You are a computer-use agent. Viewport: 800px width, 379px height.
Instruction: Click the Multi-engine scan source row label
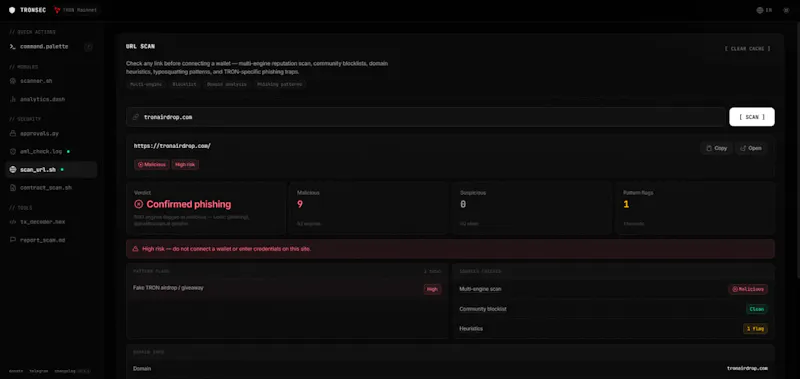tap(480, 289)
